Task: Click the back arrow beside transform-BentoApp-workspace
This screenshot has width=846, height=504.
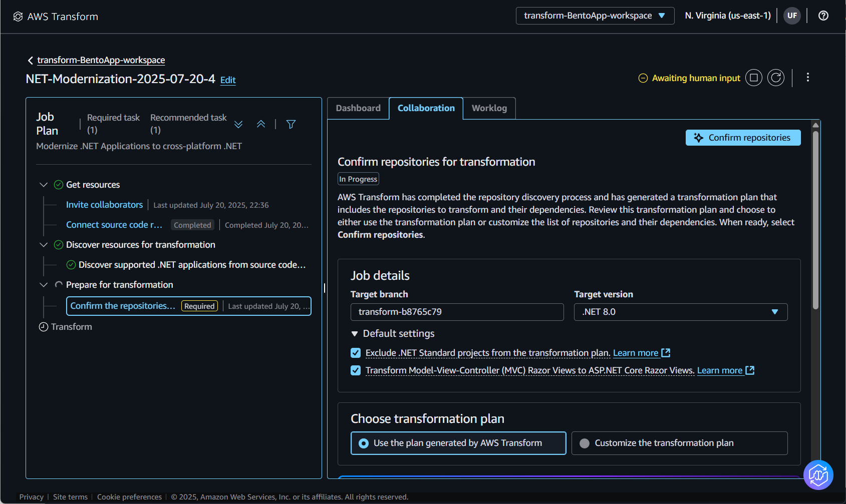Action: pyautogui.click(x=31, y=60)
